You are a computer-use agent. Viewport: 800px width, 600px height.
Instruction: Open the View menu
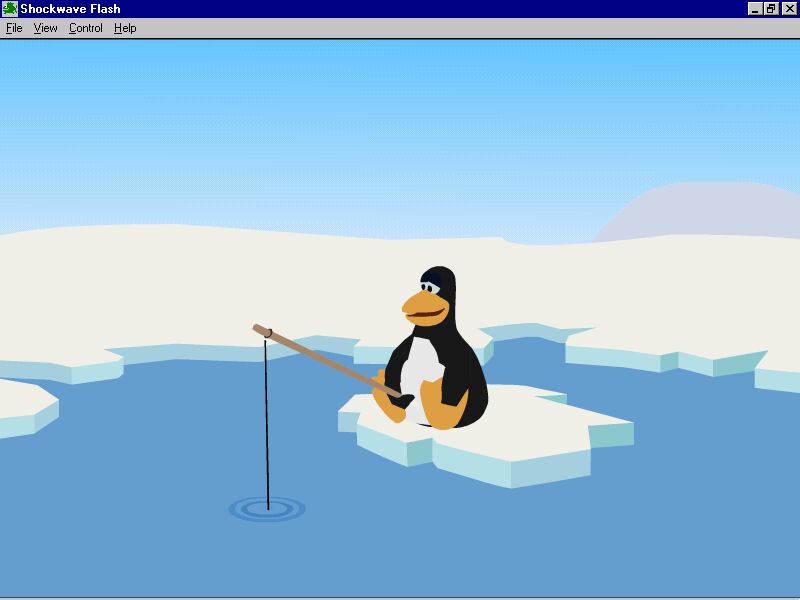[45, 28]
